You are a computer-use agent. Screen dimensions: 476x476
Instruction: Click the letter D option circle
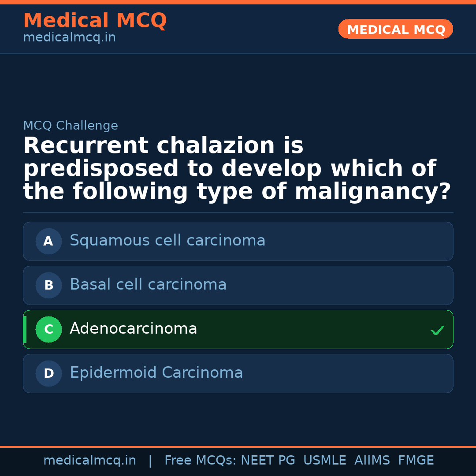(48, 373)
